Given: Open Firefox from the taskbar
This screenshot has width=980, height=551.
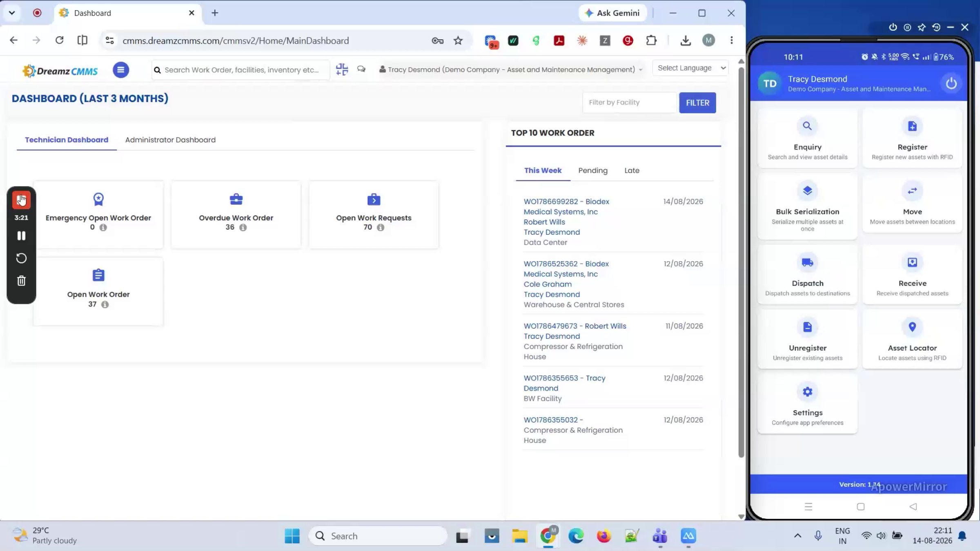Looking at the screenshot, I should [x=604, y=536].
